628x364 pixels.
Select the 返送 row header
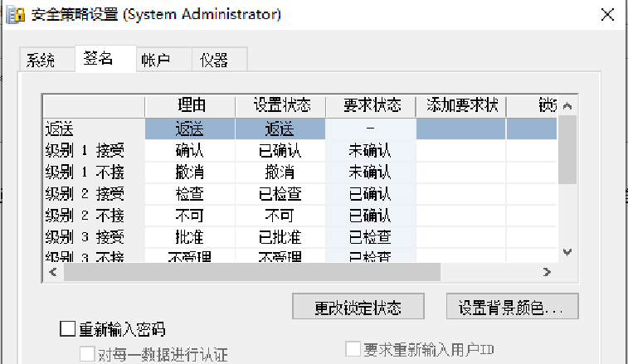click(x=94, y=129)
